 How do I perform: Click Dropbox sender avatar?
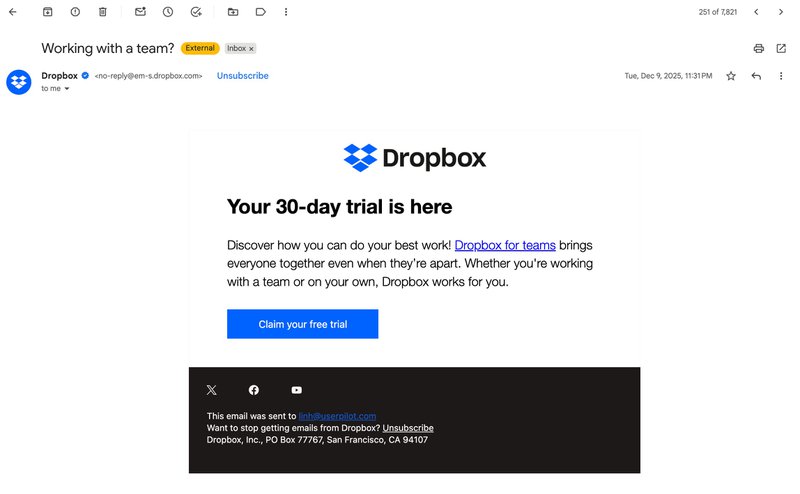click(x=19, y=82)
